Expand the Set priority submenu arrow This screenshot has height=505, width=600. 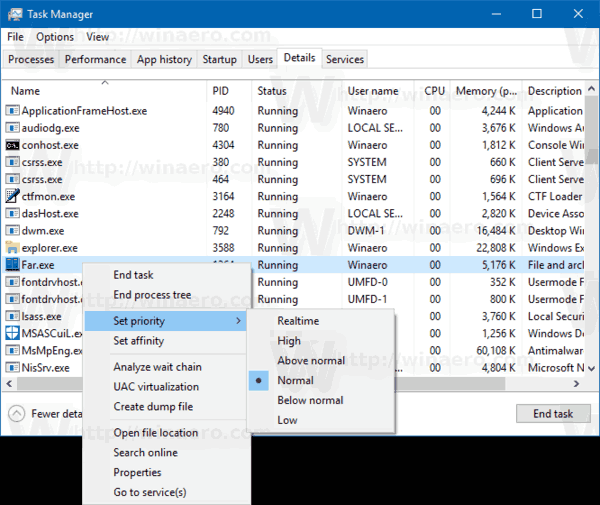click(x=238, y=321)
